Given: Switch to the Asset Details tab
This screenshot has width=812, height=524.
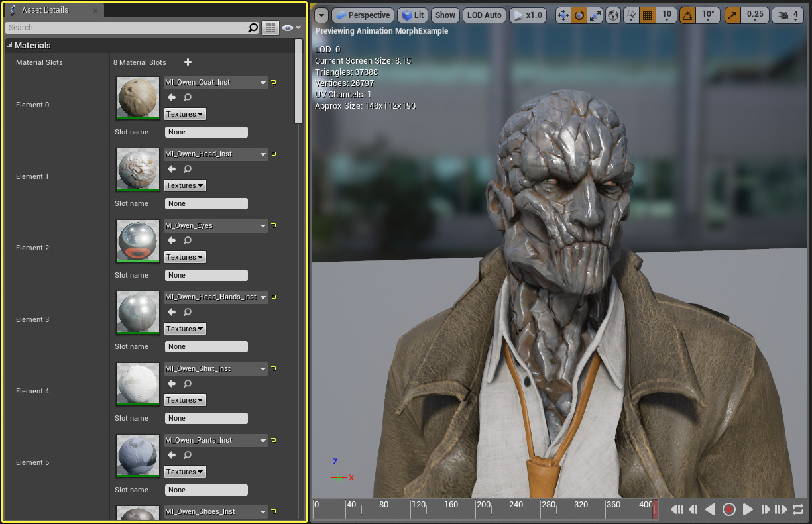Looking at the screenshot, I should (x=44, y=10).
